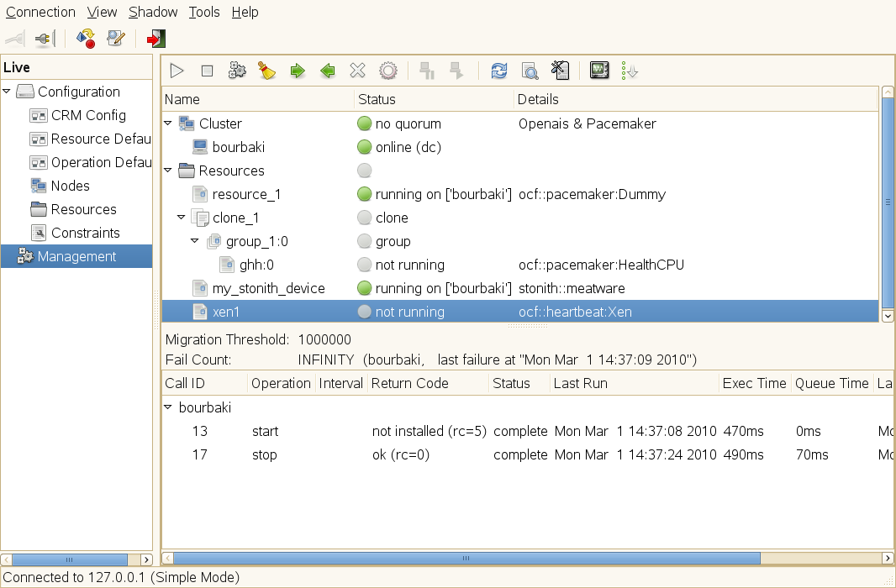Image resolution: width=896 pixels, height=588 pixels.
Task: Select the resource_1 row
Action: point(246,194)
